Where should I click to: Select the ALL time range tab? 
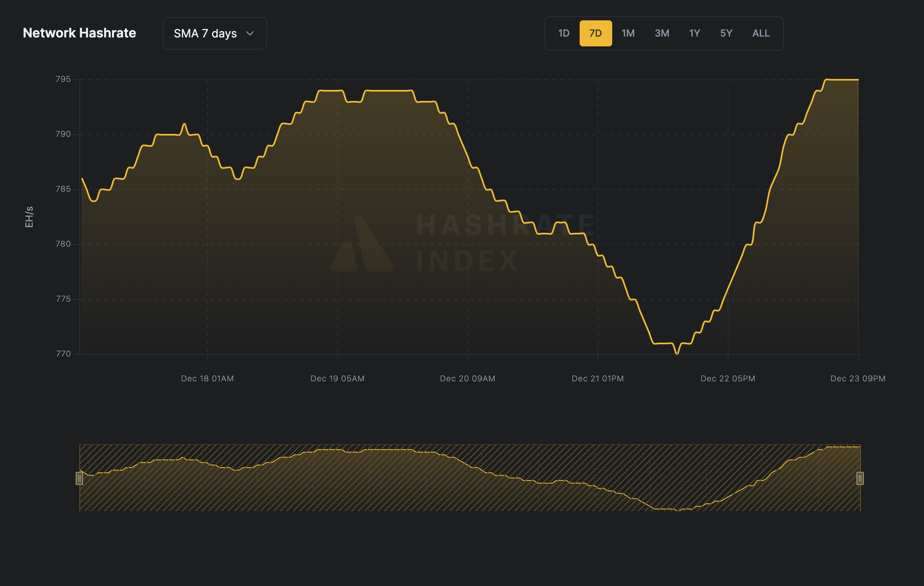(760, 33)
